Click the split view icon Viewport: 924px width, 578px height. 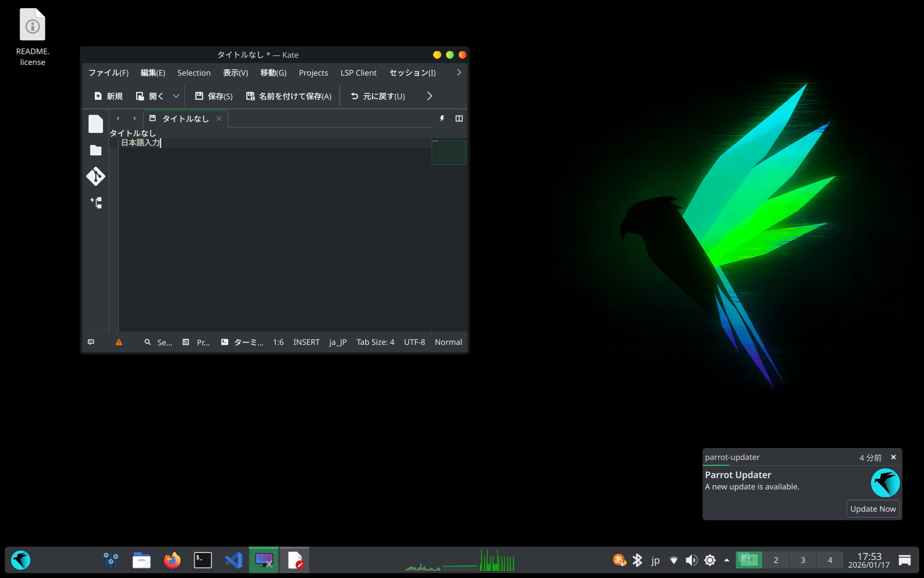(x=459, y=118)
